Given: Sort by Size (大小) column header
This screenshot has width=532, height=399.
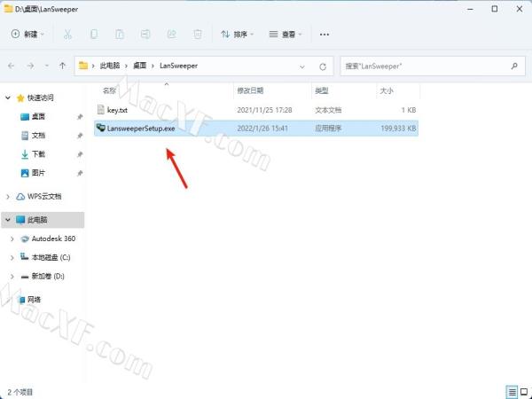Looking at the screenshot, I should tap(387, 90).
